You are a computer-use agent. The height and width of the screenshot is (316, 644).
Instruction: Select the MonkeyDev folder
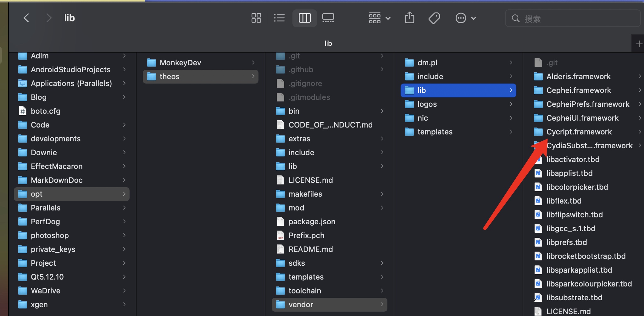[201, 63]
